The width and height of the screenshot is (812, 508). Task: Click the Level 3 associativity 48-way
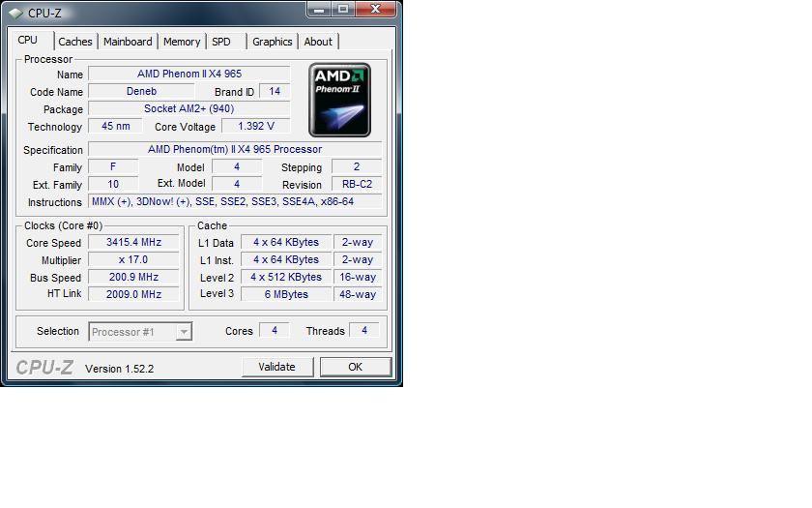pyautogui.click(x=358, y=294)
